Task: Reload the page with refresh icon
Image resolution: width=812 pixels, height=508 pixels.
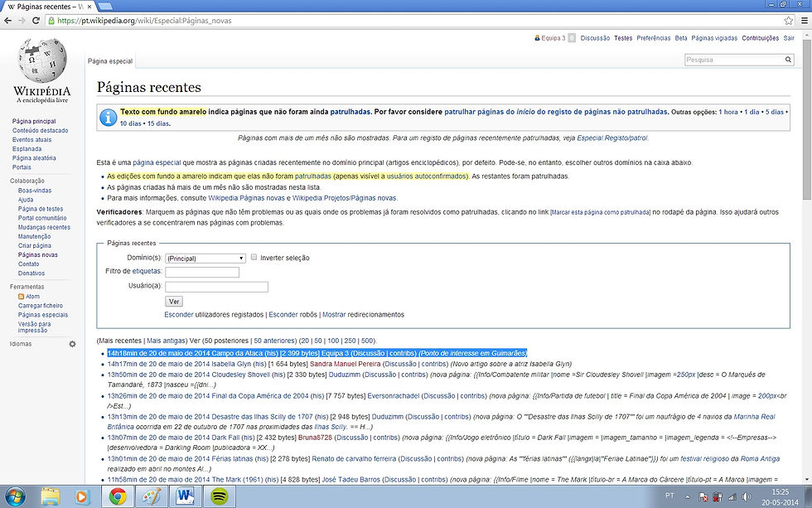Action: click(x=36, y=21)
